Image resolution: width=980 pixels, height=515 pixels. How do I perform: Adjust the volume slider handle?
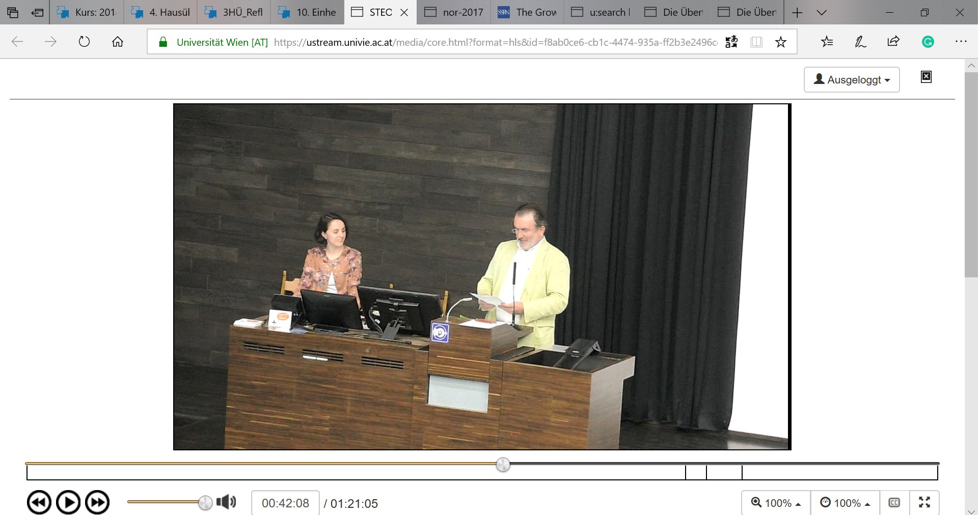pyautogui.click(x=205, y=503)
